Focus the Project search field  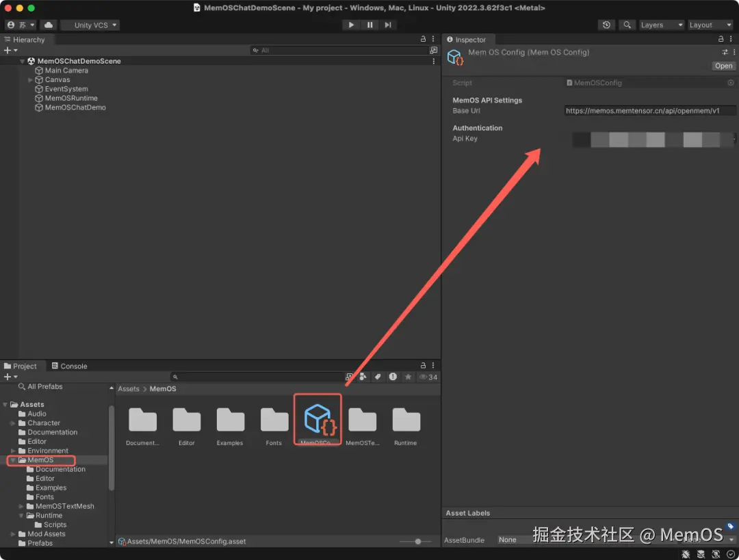[x=258, y=377]
